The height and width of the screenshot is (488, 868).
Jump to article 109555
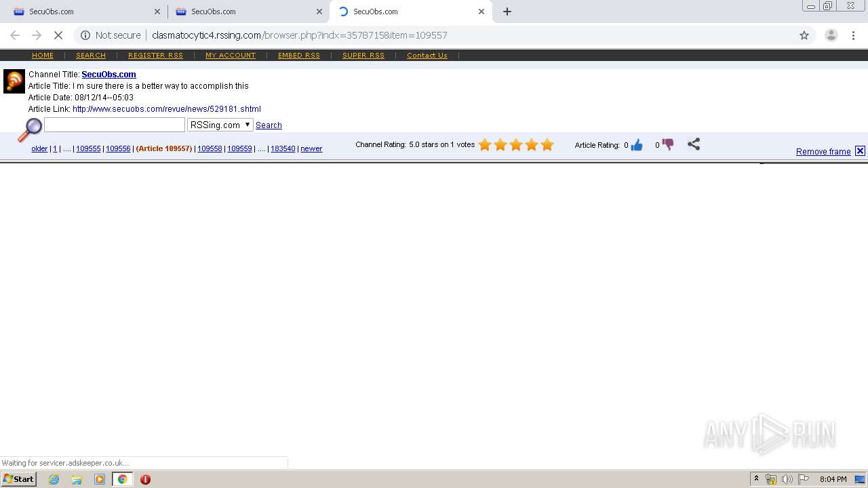[88, 148]
